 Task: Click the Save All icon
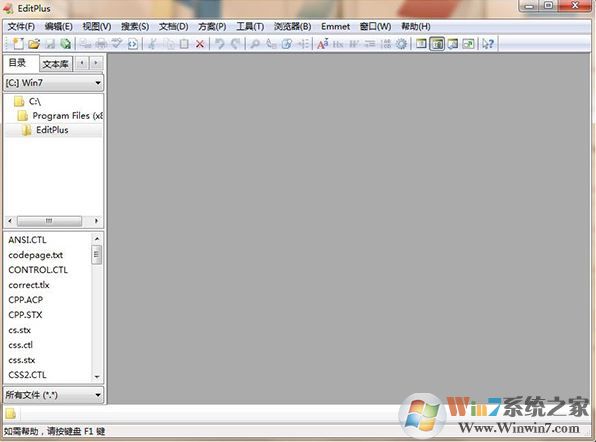click(66, 44)
